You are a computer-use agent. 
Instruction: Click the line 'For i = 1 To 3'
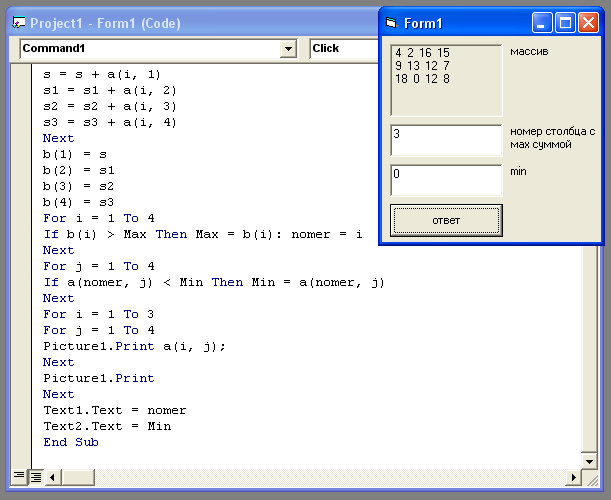pyautogui.click(x=99, y=314)
